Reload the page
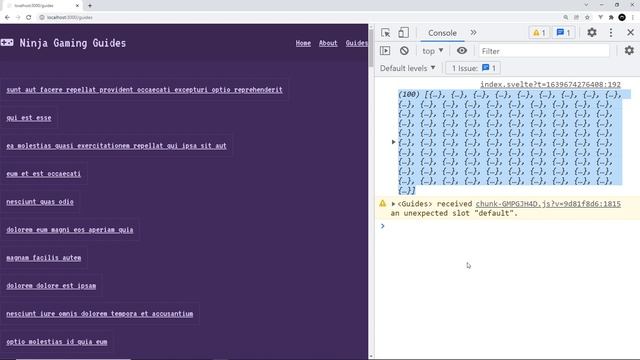 [29, 17]
